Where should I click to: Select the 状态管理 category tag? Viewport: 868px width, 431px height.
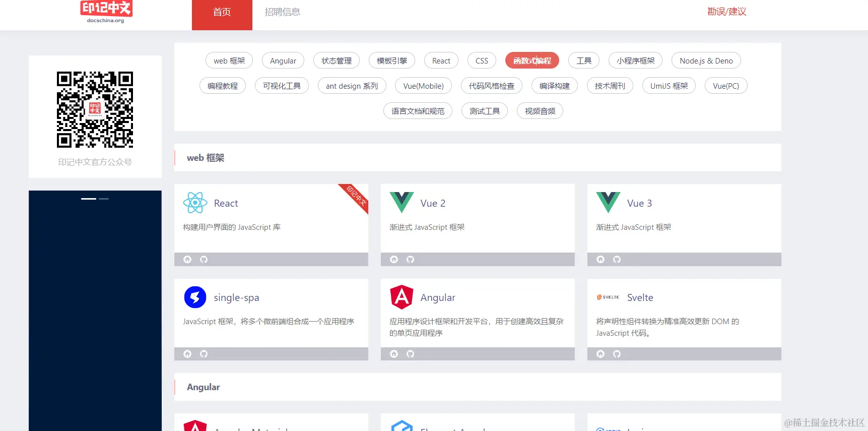tap(337, 60)
